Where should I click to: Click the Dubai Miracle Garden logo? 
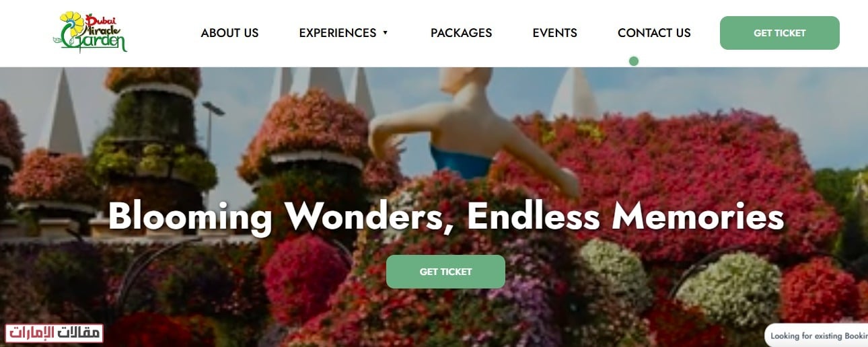pos(89,32)
